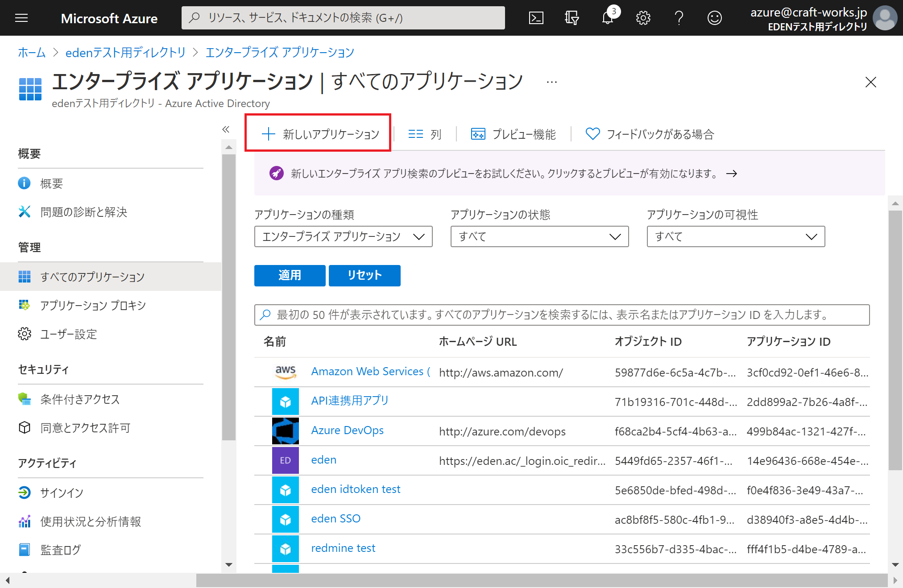Image resolution: width=903 pixels, height=588 pixels.
Task: Click the arrow at end of preview banner
Action: [x=732, y=174]
